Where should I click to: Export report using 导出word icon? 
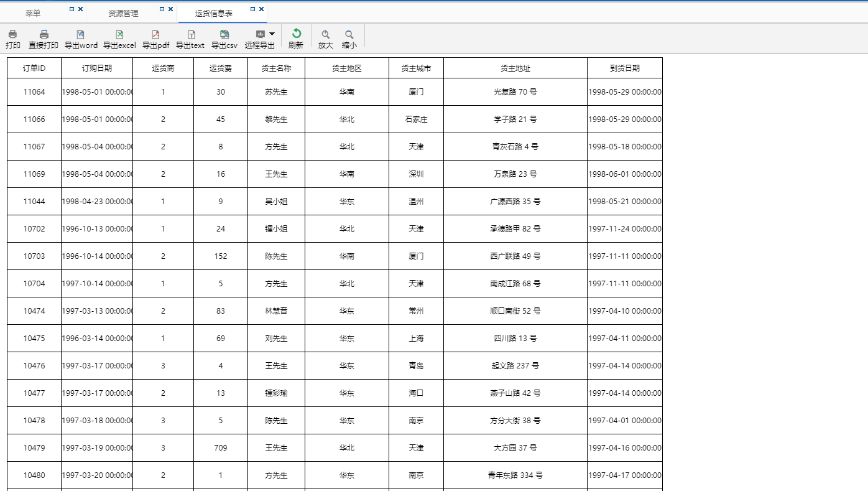(x=80, y=34)
